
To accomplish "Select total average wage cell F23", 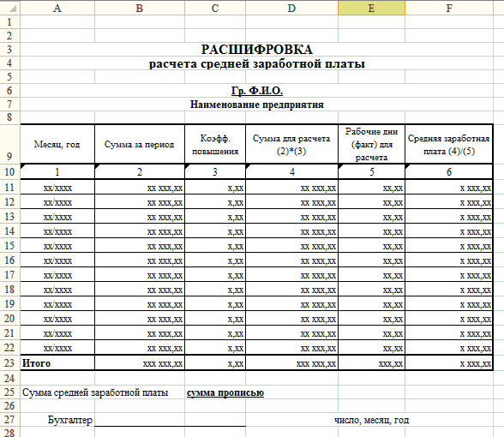I will [449, 363].
